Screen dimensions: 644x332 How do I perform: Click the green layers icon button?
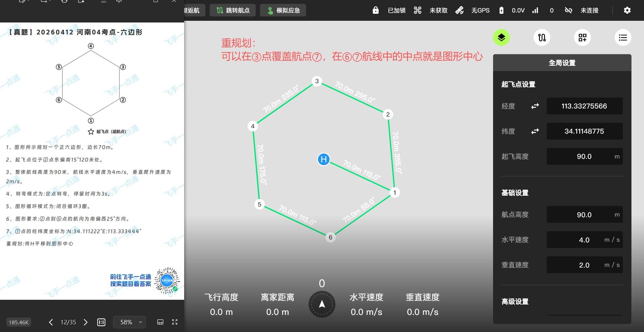501,37
